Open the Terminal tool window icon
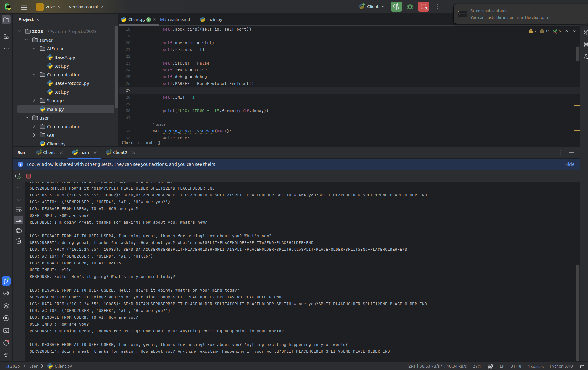This screenshot has width=588, height=370. point(6,330)
